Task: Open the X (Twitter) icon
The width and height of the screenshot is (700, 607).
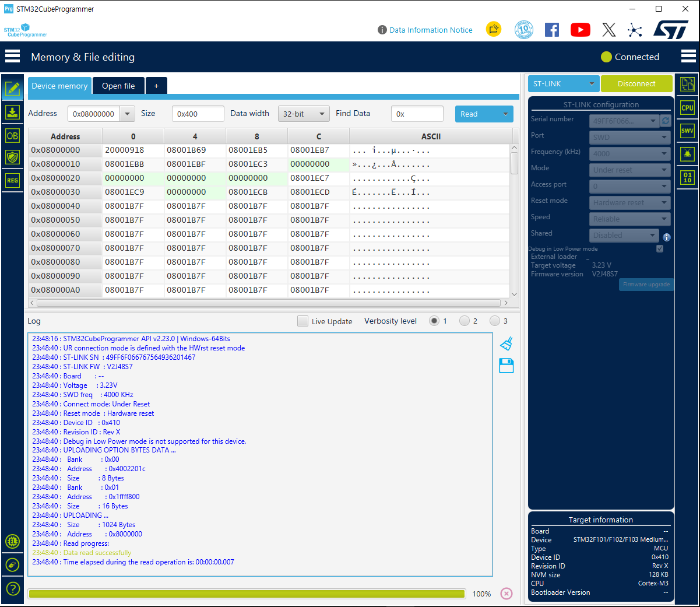Action: (609, 30)
